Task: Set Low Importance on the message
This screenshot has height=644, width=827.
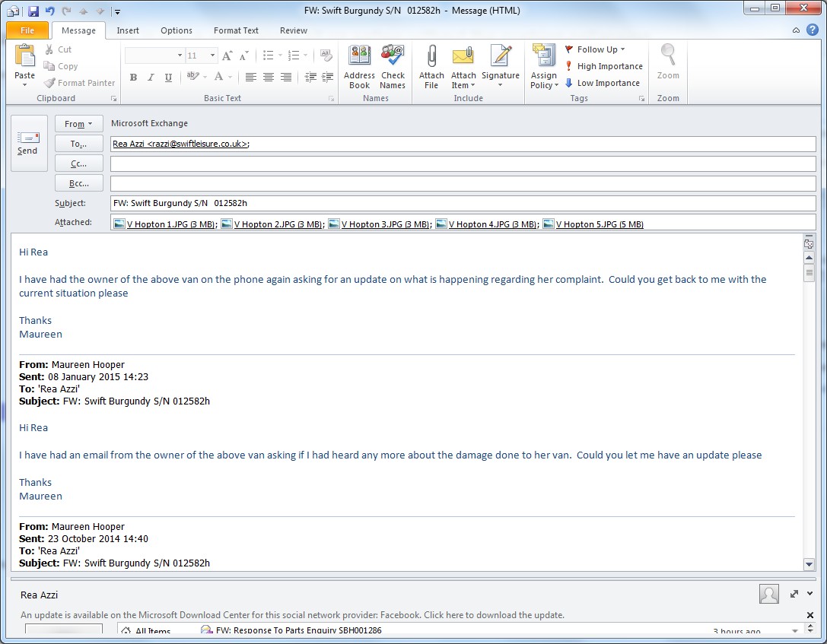Action: 602,83
